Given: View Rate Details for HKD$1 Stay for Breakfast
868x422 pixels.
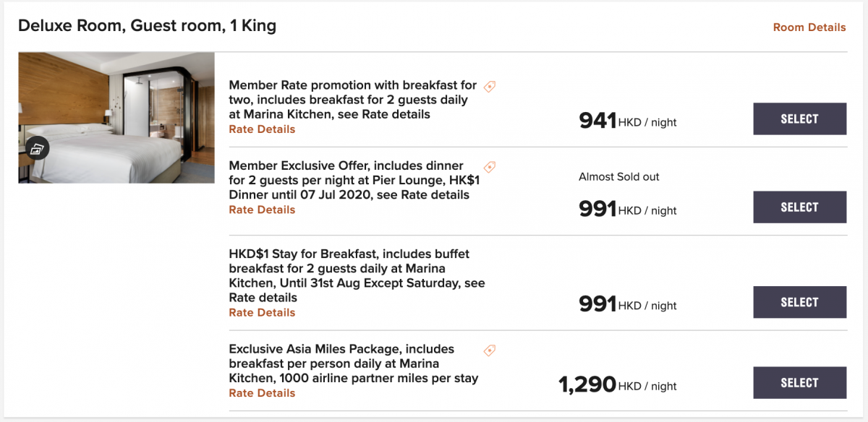Looking at the screenshot, I should click(262, 313).
